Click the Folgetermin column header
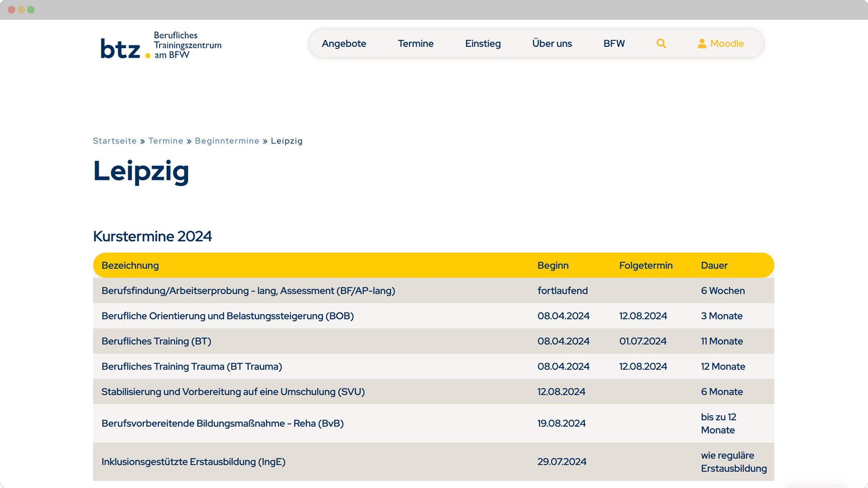 click(645, 265)
